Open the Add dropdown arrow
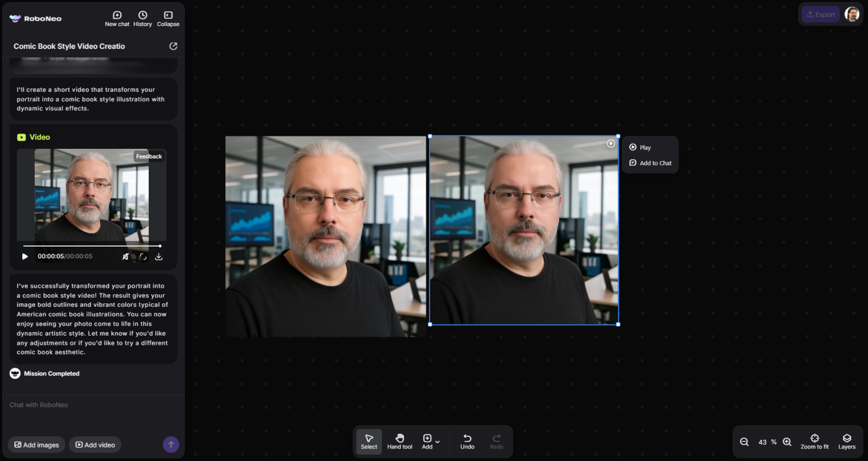Screen dimensions: 868x461 click(438, 441)
